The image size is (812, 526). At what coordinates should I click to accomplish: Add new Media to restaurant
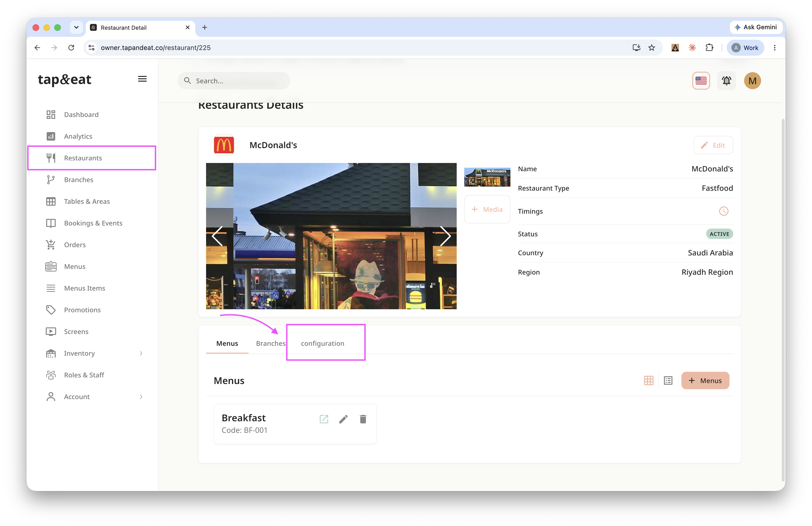click(x=487, y=209)
